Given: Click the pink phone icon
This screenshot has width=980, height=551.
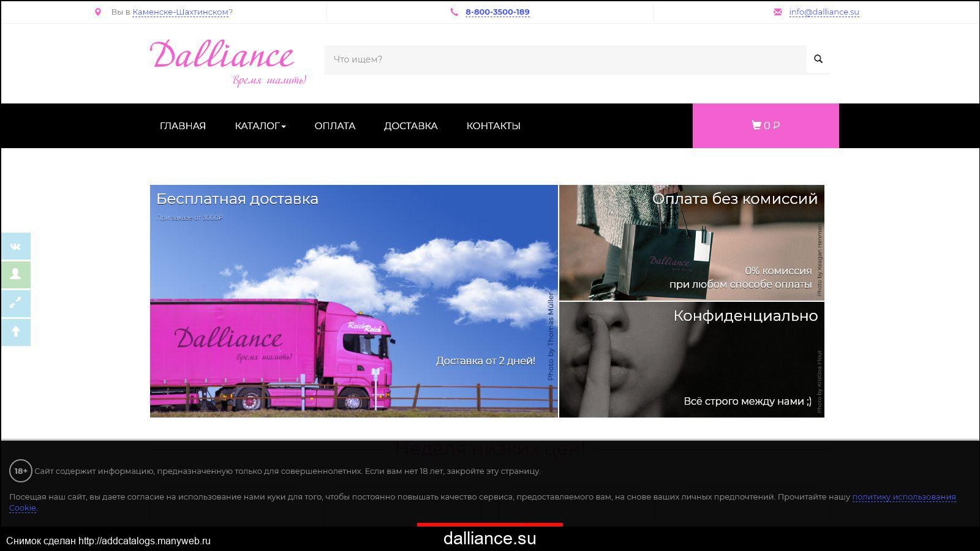Looking at the screenshot, I should coord(454,12).
